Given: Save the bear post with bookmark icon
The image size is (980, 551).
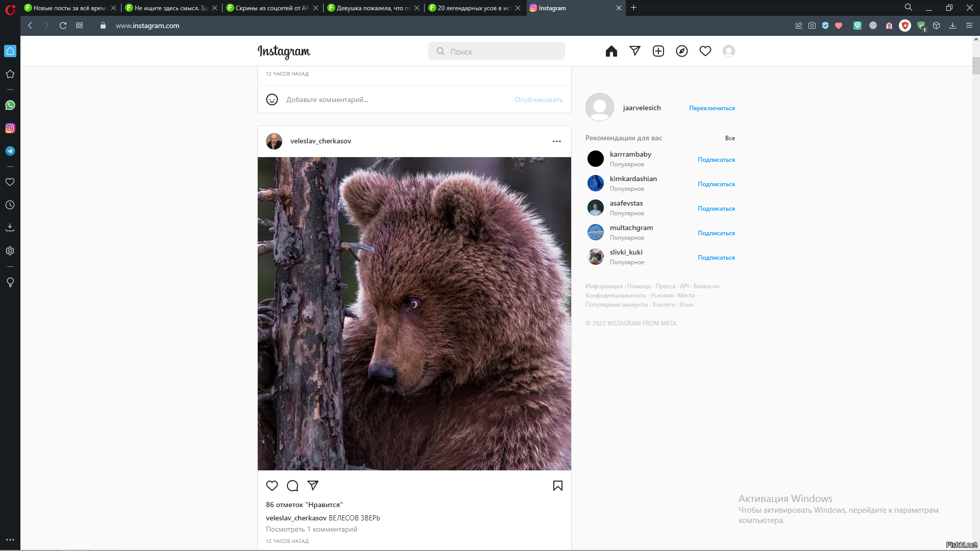Looking at the screenshot, I should click(x=557, y=486).
